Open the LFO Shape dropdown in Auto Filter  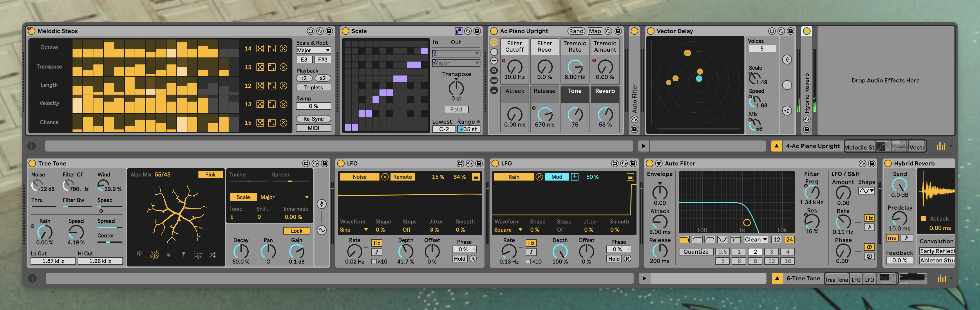pyautogui.click(x=866, y=191)
